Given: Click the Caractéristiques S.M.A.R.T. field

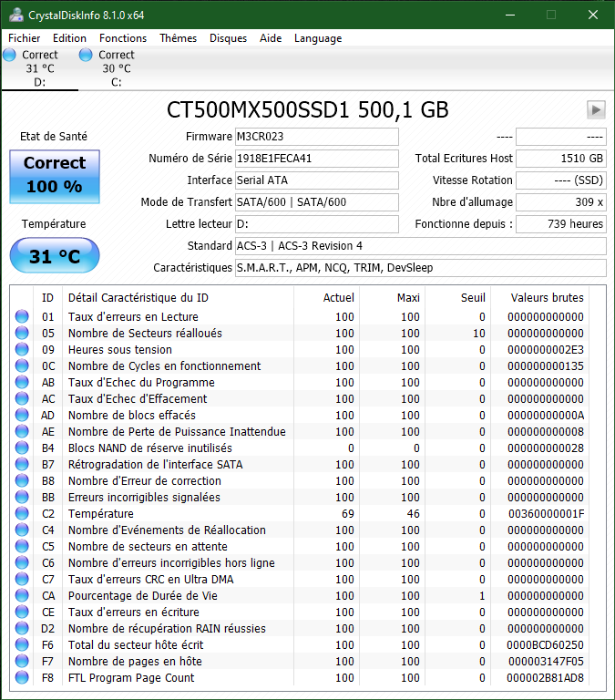Looking at the screenshot, I should 420,268.
